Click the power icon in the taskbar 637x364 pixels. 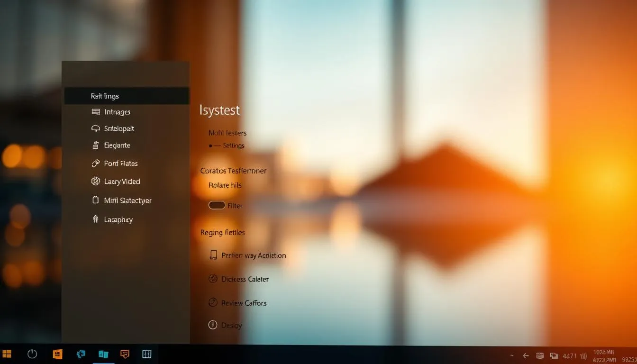pyautogui.click(x=32, y=354)
